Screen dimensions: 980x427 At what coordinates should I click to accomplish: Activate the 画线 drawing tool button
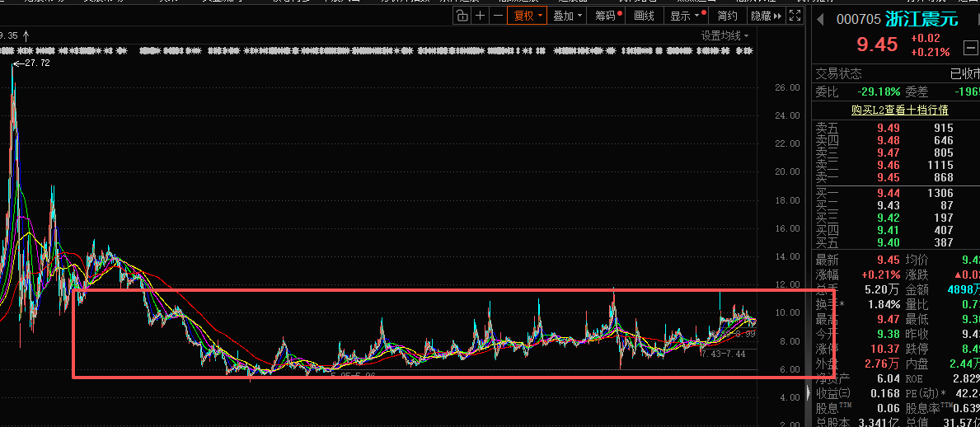click(x=645, y=16)
